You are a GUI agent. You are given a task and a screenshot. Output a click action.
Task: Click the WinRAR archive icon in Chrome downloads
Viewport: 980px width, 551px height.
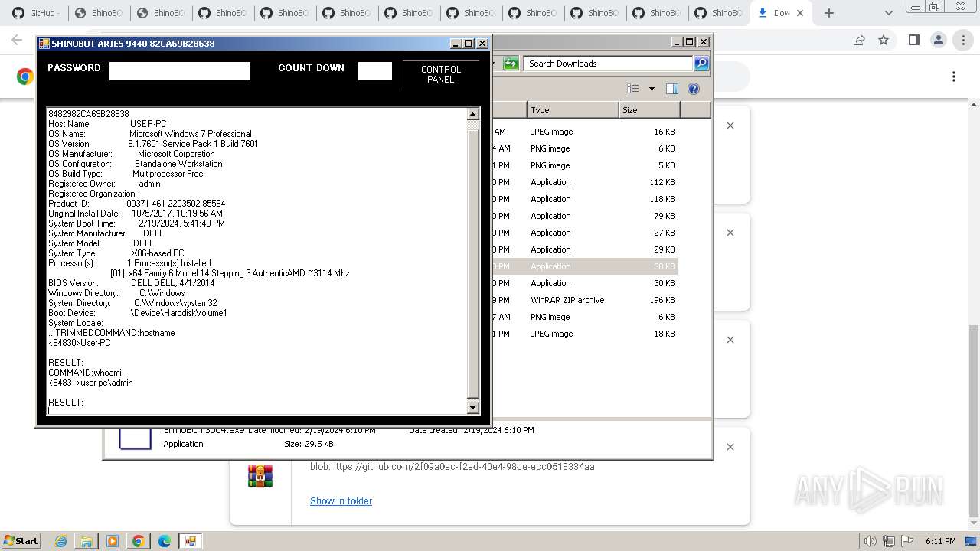(x=260, y=475)
